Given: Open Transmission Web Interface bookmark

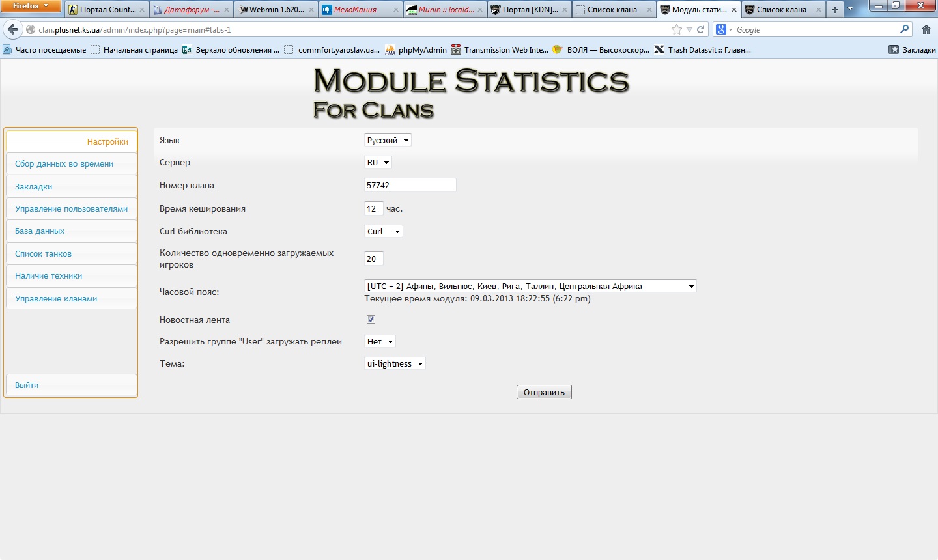Looking at the screenshot, I should pyautogui.click(x=500, y=50).
